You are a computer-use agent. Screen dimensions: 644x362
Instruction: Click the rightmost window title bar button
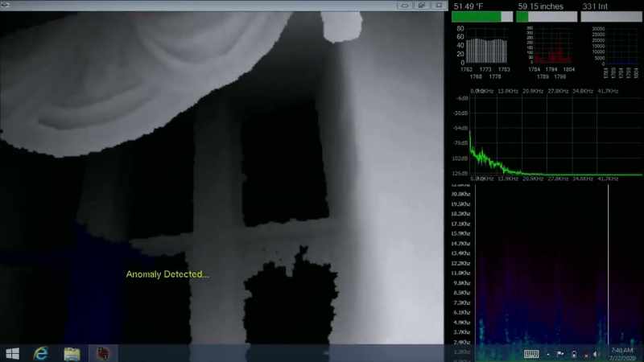tap(439, 6)
